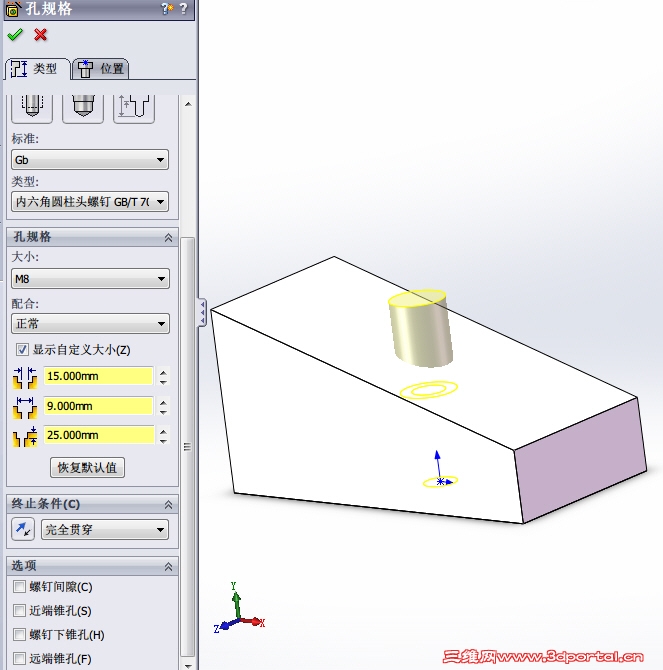Open the M8 size dropdown
Viewport: 663px width, 670px height.
pos(90,279)
